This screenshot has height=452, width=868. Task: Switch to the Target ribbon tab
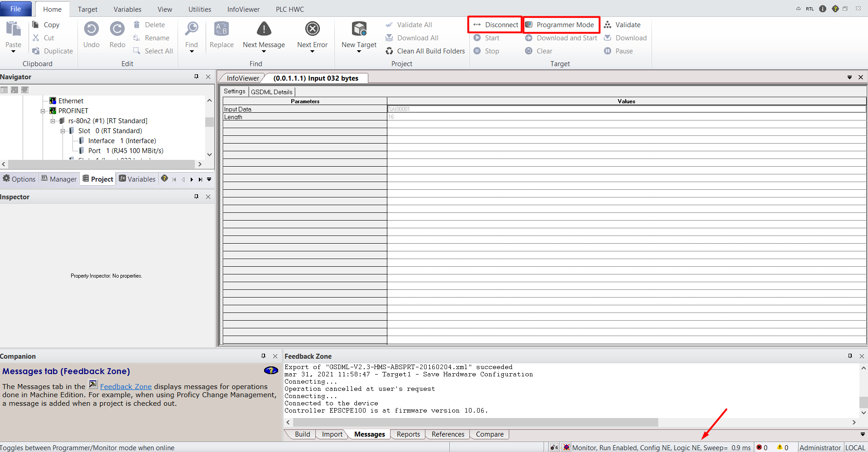coord(87,9)
